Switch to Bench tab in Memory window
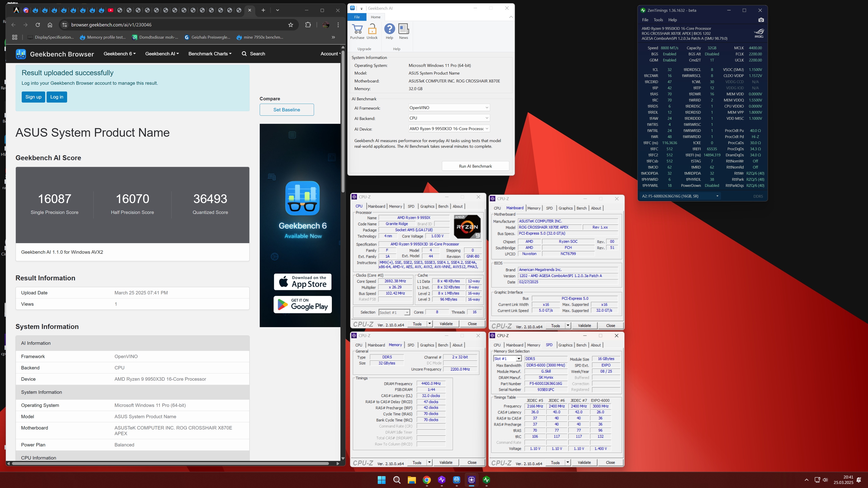The height and width of the screenshot is (488, 868). [x=443, y=345]
